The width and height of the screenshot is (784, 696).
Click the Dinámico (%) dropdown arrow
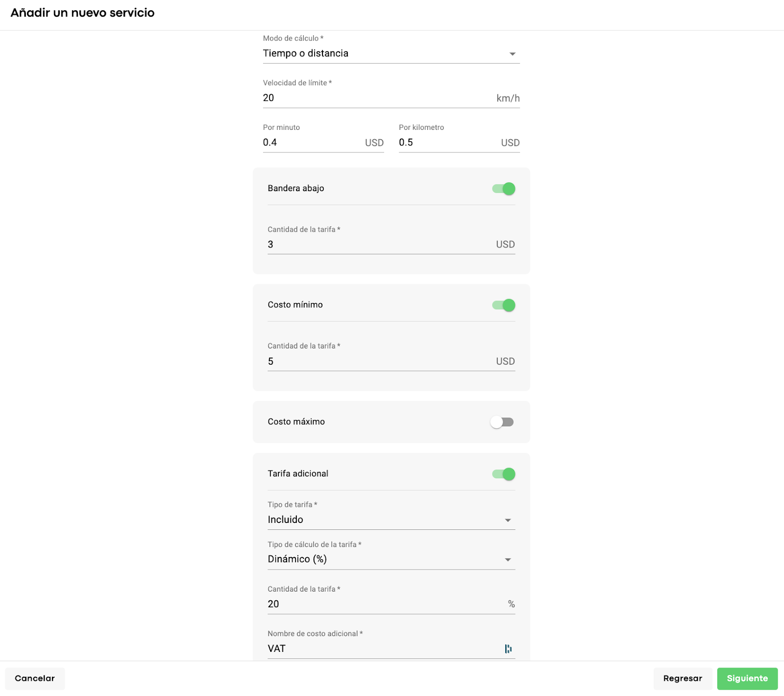(x=508, y=560)
